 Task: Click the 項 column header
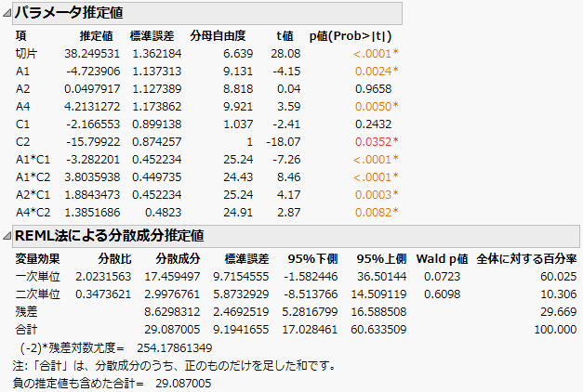point(20,36)
